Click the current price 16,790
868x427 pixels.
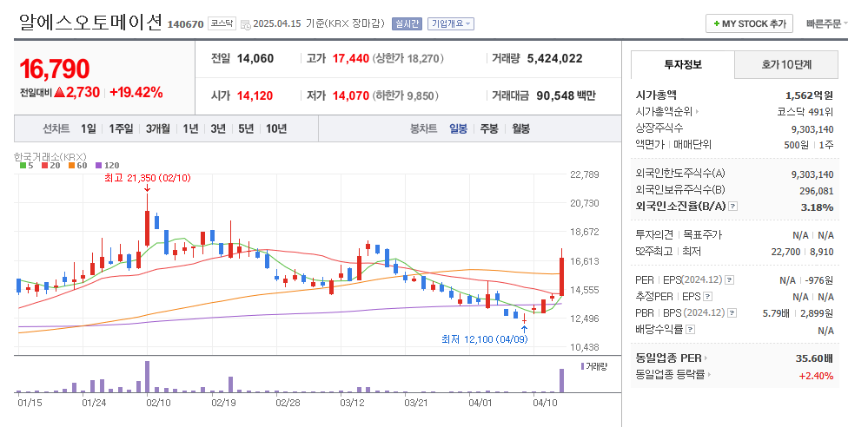point(54,69)
